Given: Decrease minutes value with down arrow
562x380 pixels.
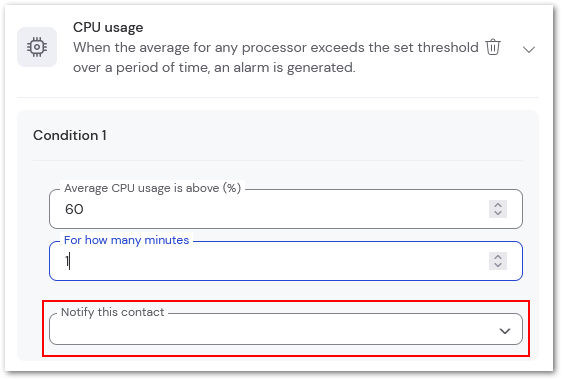Looking at the screenshot, I should pos(498,265).
